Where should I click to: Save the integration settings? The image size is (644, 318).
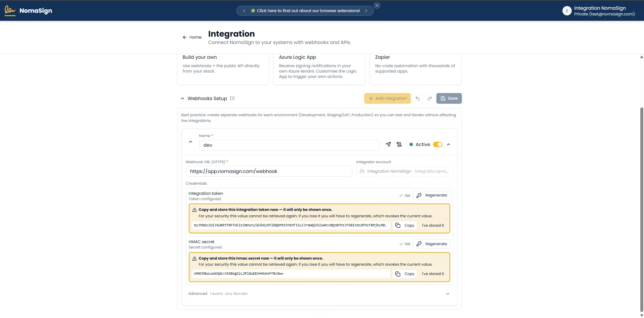(449, 98)
